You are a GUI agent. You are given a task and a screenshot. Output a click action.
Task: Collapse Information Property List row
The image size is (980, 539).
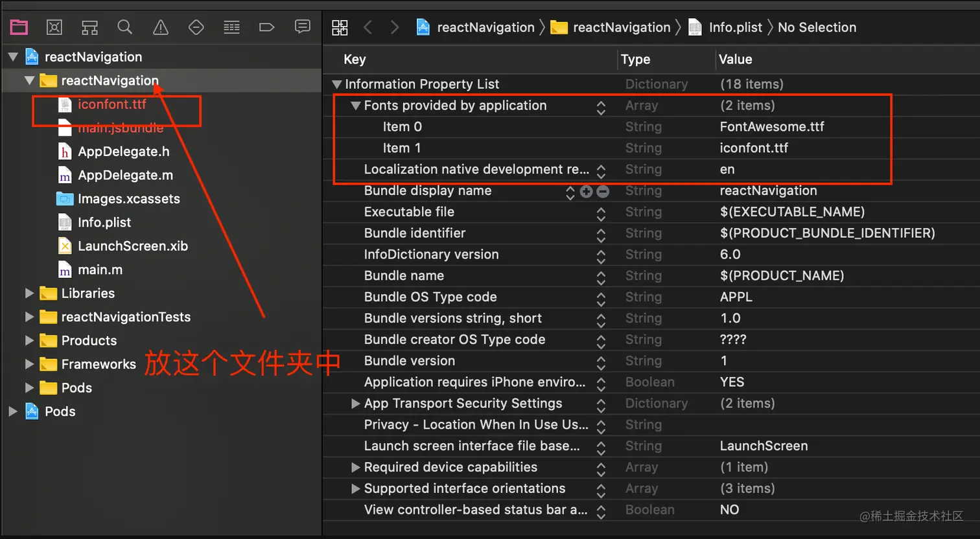coord(336,84)
